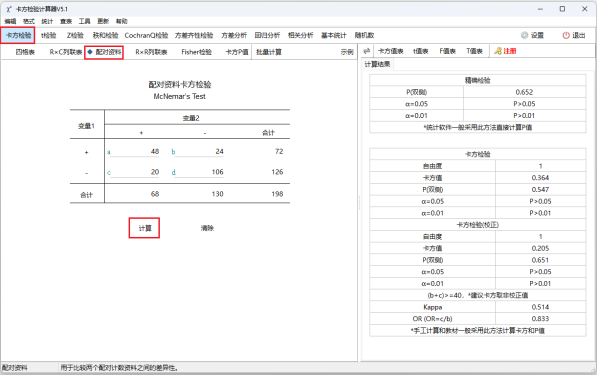
Task: Open the 批量计算 batch calculation
Action: tap(269, 52)
